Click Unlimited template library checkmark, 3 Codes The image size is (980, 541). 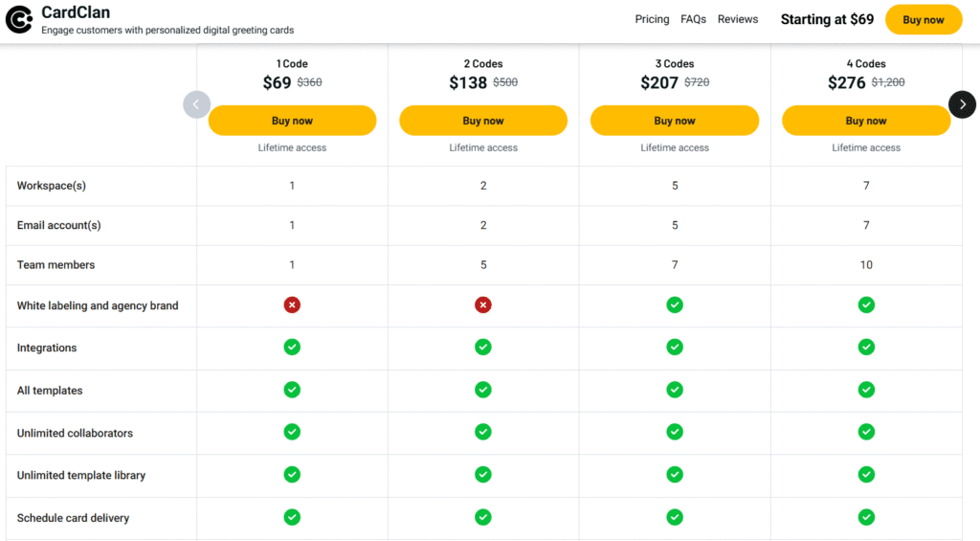(x=675, y=475)
